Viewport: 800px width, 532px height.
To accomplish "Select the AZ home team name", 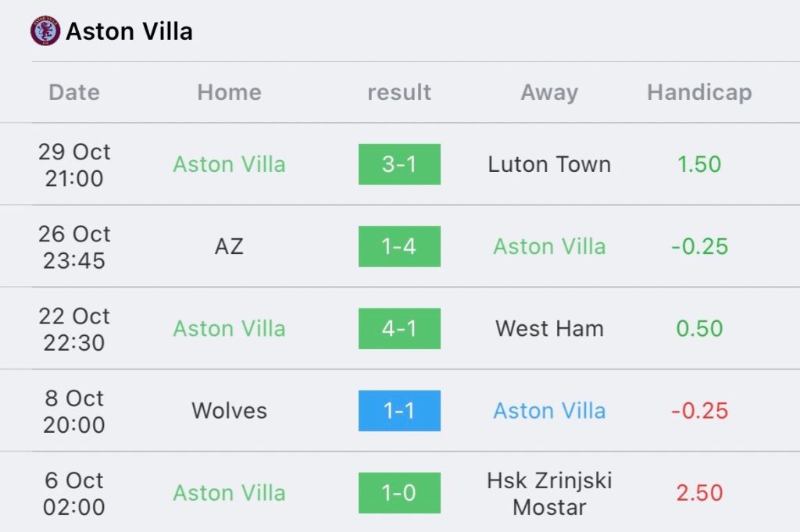I will (x=229, y=246).
